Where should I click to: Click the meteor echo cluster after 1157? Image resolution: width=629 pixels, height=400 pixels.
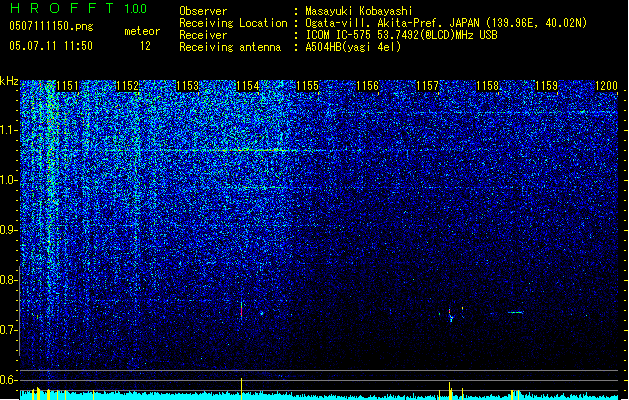click(451, 315)
